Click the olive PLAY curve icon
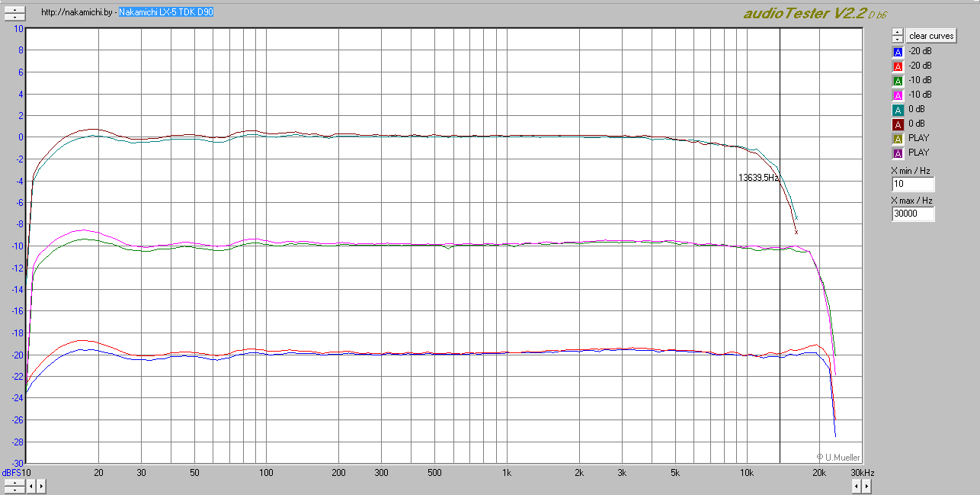 tap(897, 138)
